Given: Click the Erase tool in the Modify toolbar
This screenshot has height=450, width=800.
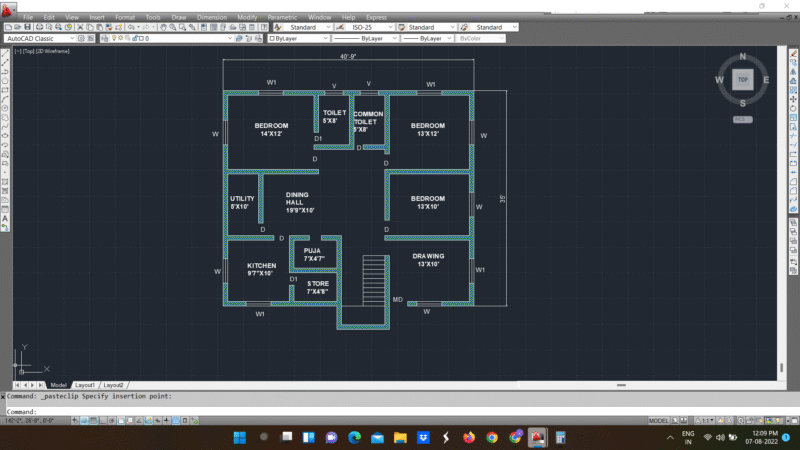Looking at the screenshot, I should tap(793, 53).
